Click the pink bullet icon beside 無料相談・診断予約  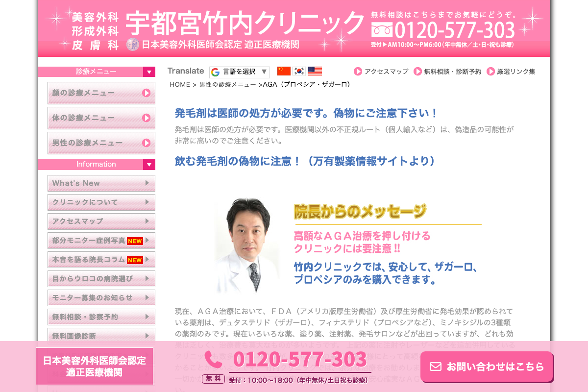(x=417, y=72)
